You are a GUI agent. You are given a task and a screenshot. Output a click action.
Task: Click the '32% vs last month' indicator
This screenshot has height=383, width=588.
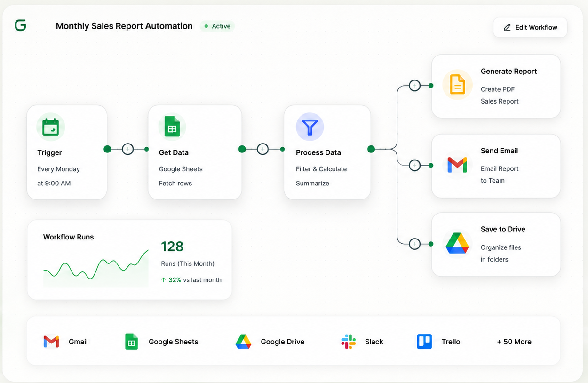191,280
